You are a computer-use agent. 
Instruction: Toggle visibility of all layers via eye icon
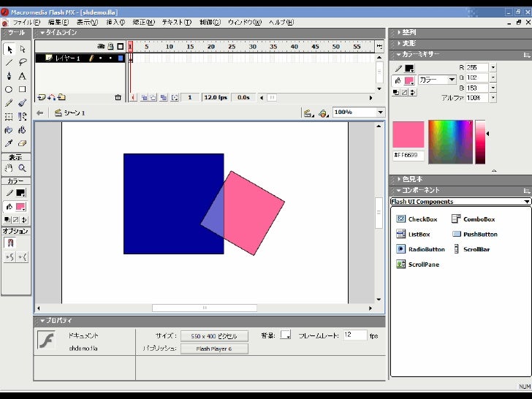point(102,46)
